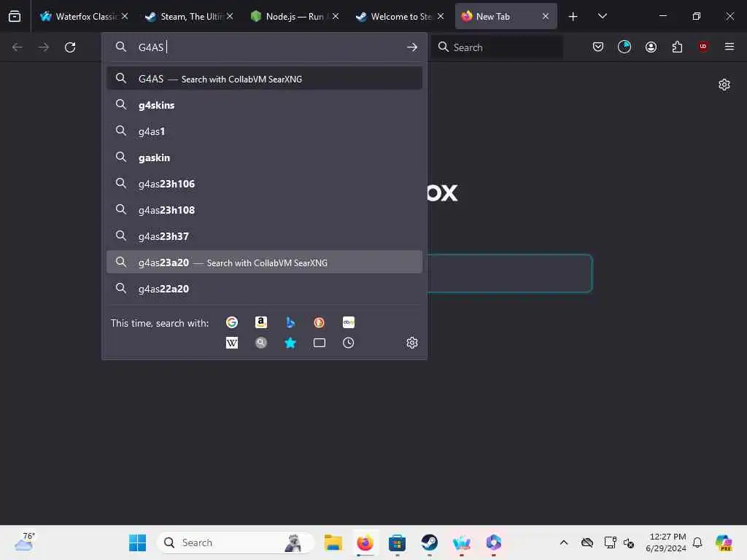The image size is (747, 560).
Task: Search this time with Amazon
Action: pos(261,322)
